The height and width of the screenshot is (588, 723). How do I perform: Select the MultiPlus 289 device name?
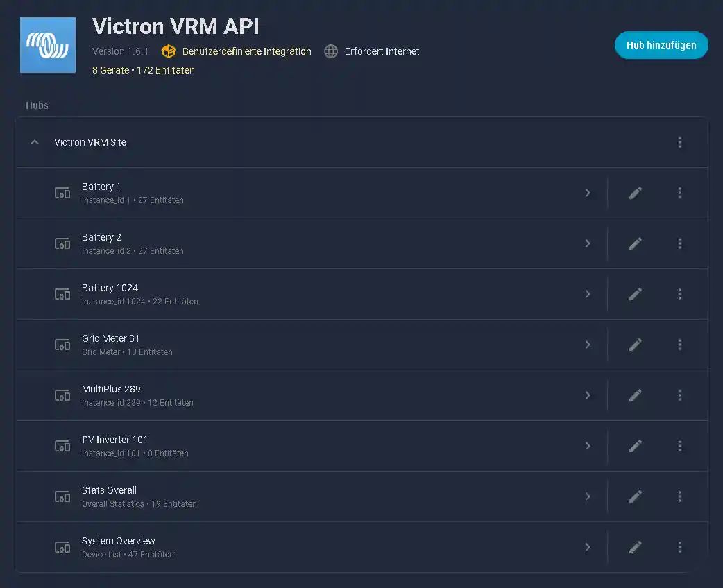coord(111,390)
